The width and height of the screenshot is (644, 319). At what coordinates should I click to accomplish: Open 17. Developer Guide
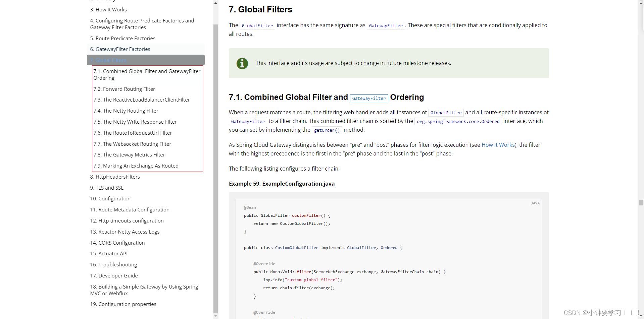tap(114, 276)
